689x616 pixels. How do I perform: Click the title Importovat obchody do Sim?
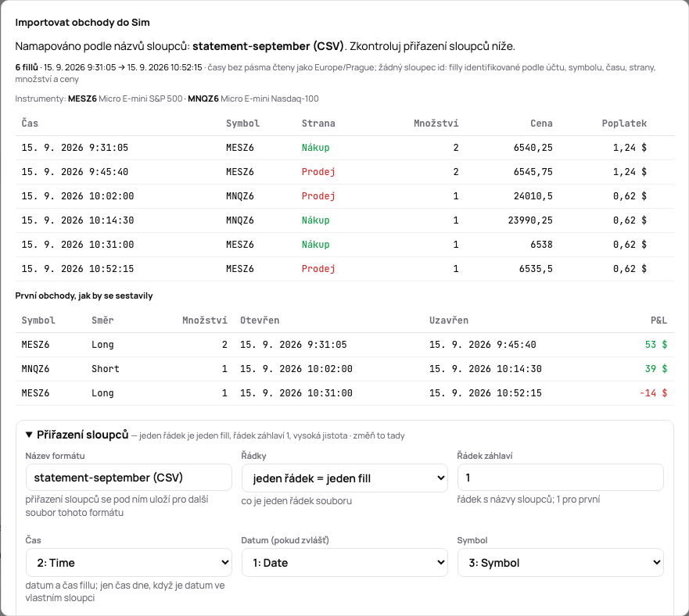pos(83,23)
